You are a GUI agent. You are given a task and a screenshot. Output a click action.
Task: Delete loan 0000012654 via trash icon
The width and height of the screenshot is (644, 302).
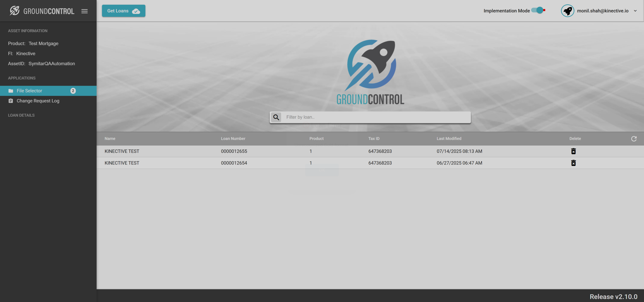[x=573, y=163]
